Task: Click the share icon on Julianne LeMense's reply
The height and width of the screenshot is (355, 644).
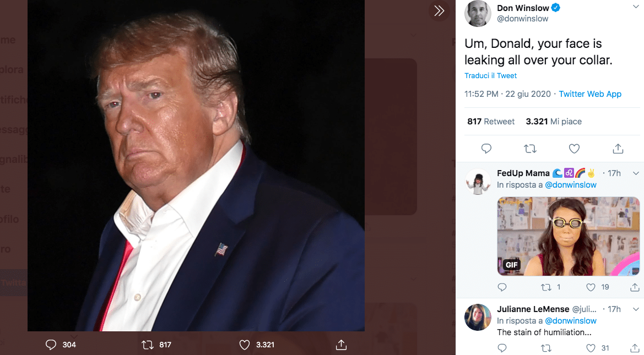Action: click(x=634, y=348)
